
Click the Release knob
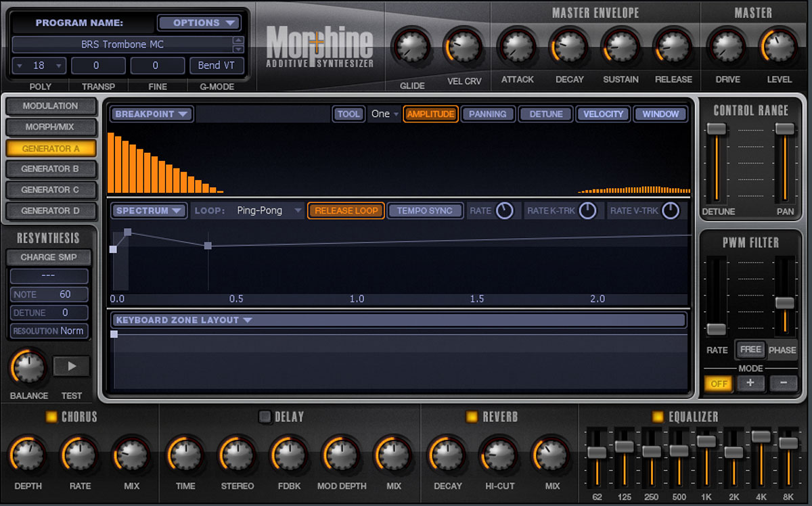click(x=673, y=46)
